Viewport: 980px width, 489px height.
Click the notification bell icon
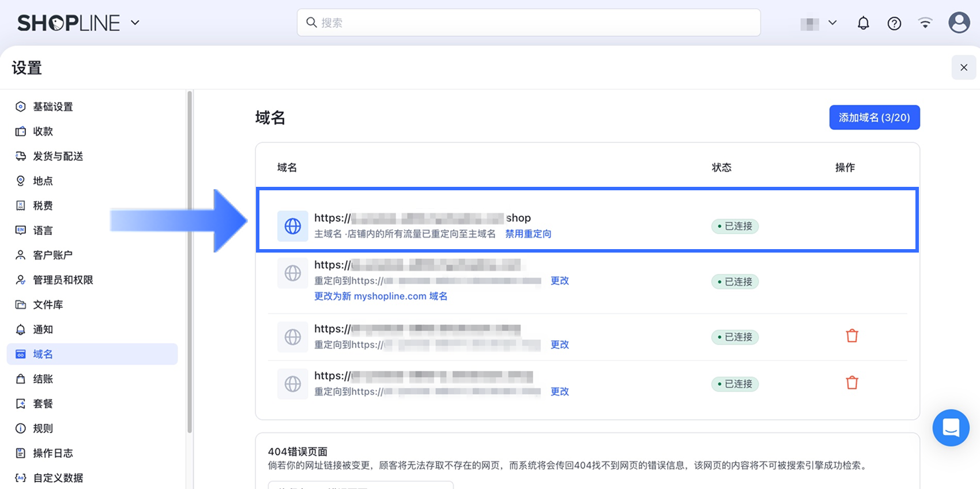[x=863, y=23]
